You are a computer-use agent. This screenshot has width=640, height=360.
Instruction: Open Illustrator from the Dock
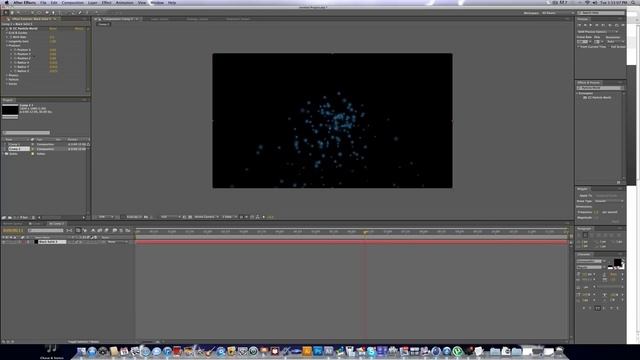(307, 351)
